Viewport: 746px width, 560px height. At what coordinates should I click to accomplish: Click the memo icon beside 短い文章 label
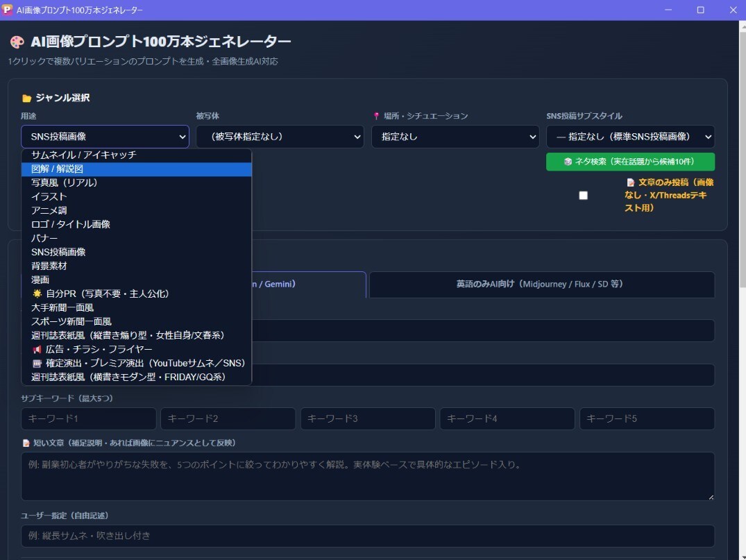(26, 443)
